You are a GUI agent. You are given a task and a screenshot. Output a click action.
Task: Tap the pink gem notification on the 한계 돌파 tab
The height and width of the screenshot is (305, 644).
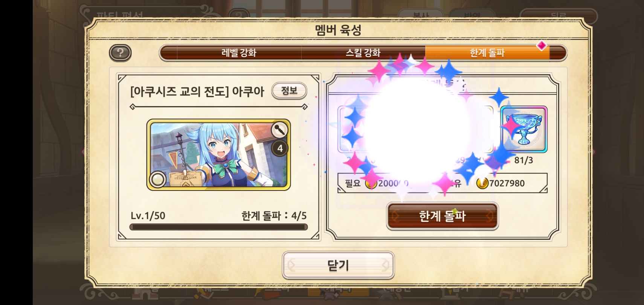click(x=542, y=46)
